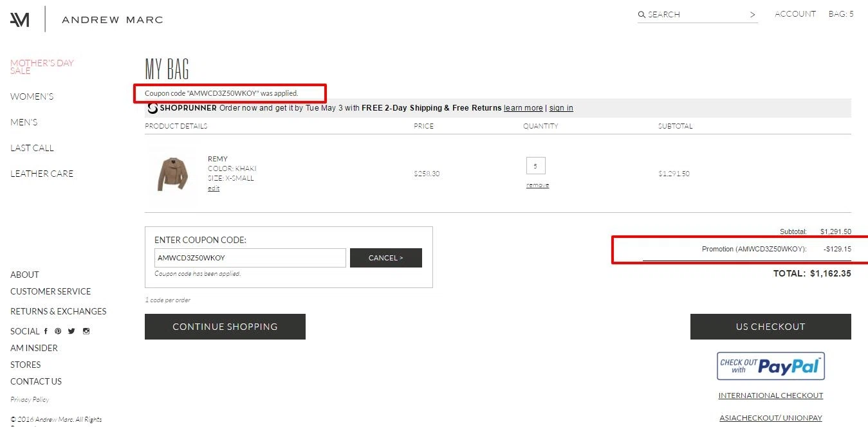This screenshot has height=427, width=868.
Task: Edit the Remy jacket item
Action: 214,188
